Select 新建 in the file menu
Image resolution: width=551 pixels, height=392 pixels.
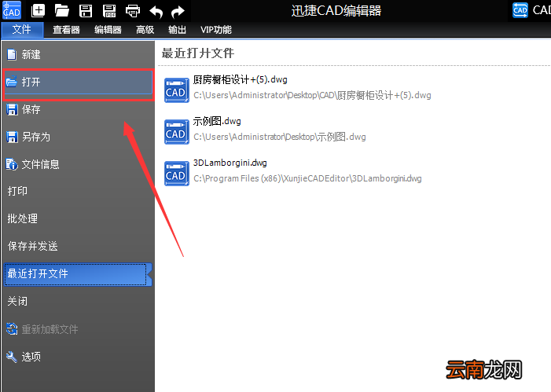[78, 54]
